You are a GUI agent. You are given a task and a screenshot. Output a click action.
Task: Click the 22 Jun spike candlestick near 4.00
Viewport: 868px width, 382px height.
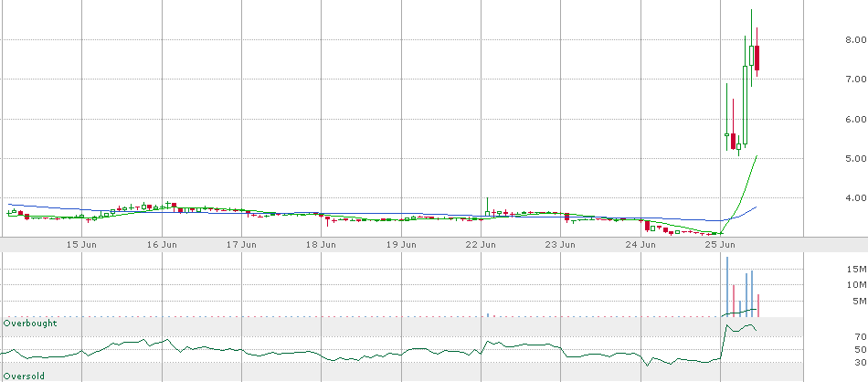[487, 207]
